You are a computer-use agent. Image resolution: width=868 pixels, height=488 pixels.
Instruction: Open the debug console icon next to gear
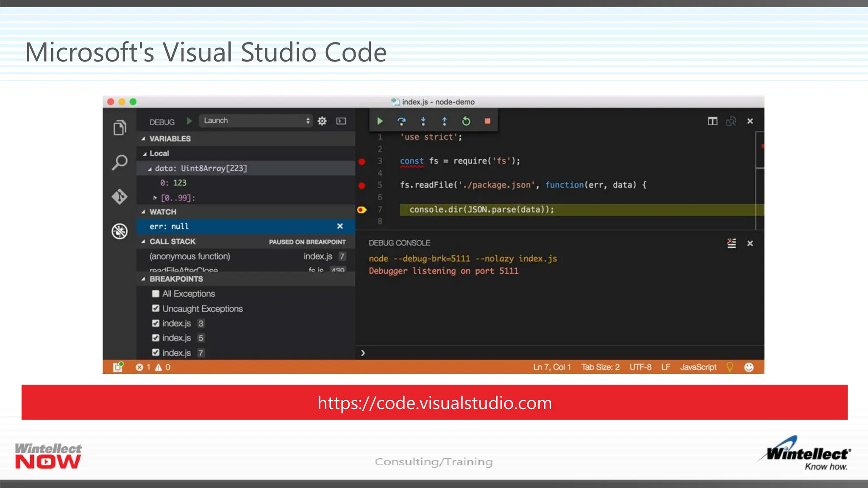click(341, 121)
